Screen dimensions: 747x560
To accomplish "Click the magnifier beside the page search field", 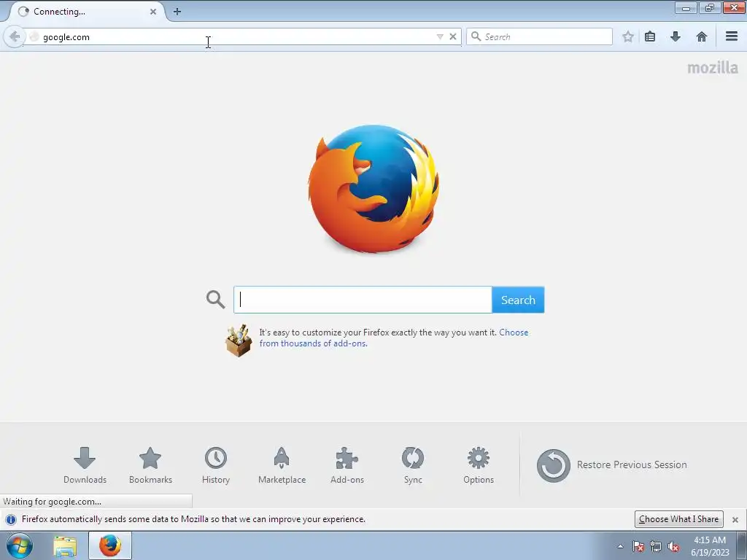I will click(x=215, y=300).
